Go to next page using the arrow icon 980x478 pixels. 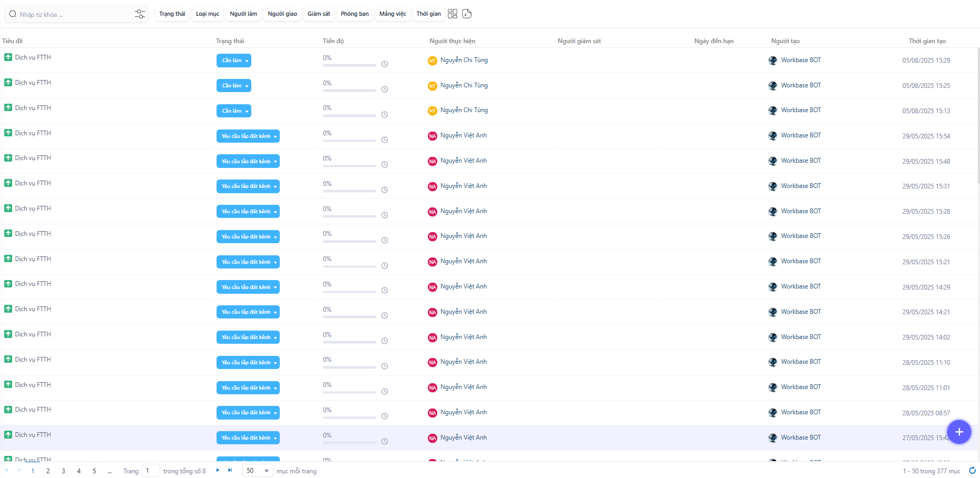[218, 470]
